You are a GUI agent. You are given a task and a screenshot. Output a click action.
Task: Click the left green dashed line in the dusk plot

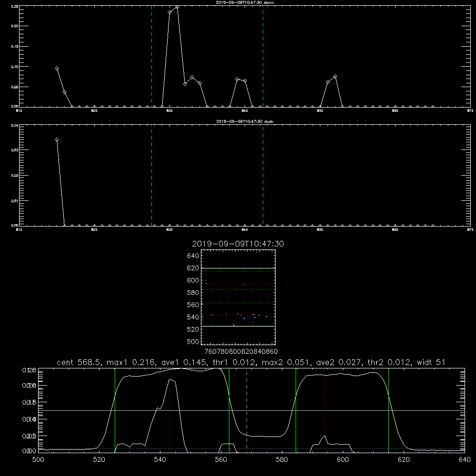152,175
